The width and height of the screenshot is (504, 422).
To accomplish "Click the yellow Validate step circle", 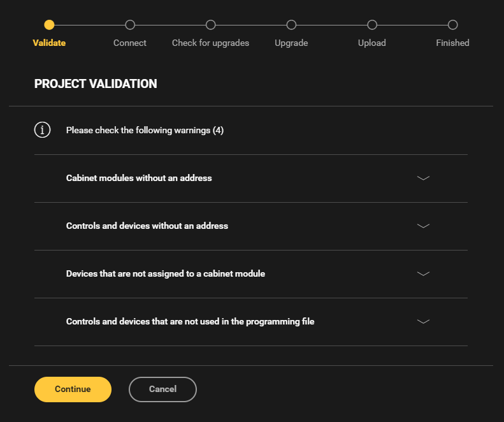I will pos(49,25).
